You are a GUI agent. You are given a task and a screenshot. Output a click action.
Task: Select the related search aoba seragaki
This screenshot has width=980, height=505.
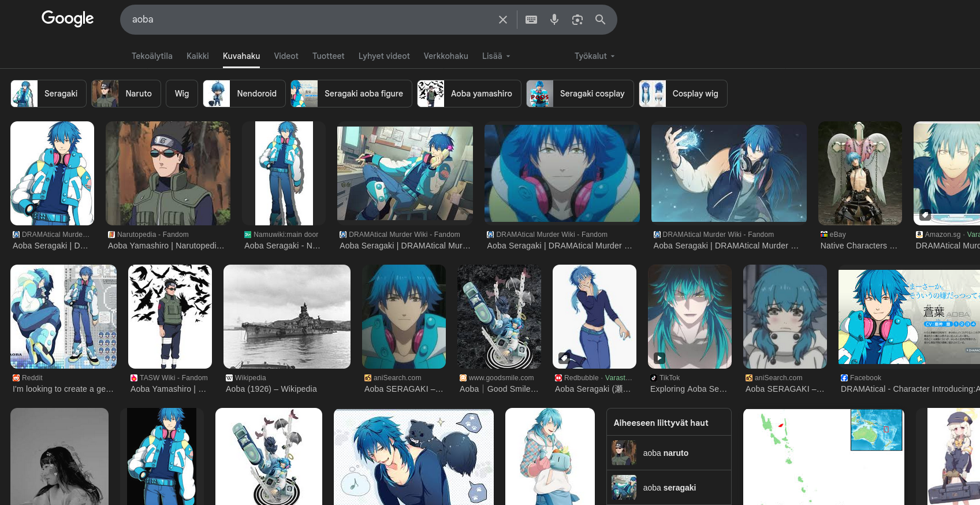(669, 488)
